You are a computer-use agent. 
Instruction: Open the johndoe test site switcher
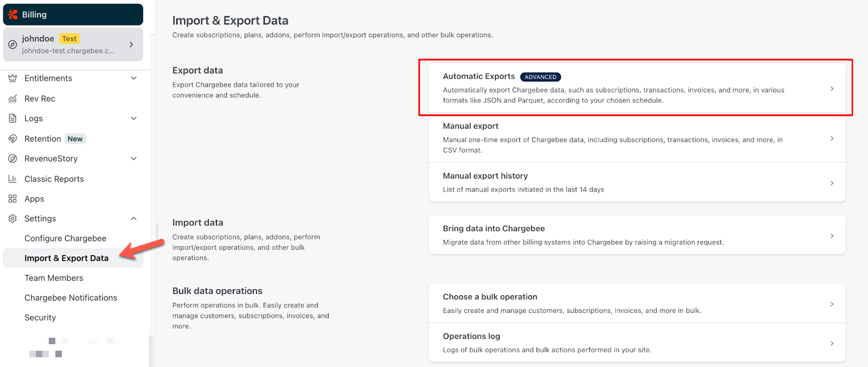pyautogui.click(x=73, y=45)
